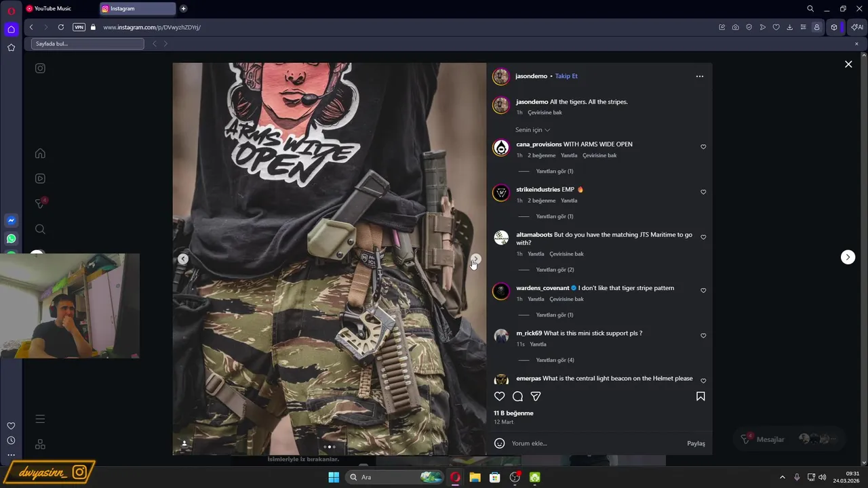Open Messenger in Opera sidebar
This screenshot has width=868, height=488.
(x=11, y=220)
